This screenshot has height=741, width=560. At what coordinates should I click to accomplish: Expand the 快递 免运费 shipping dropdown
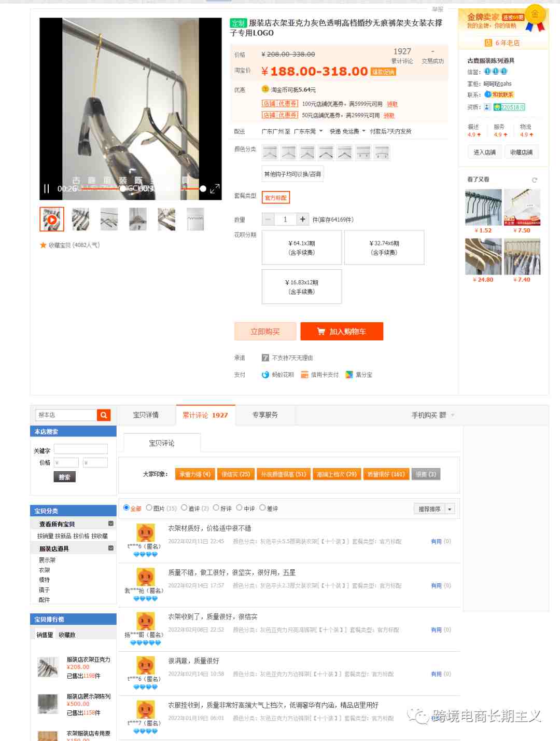[363, 131]
